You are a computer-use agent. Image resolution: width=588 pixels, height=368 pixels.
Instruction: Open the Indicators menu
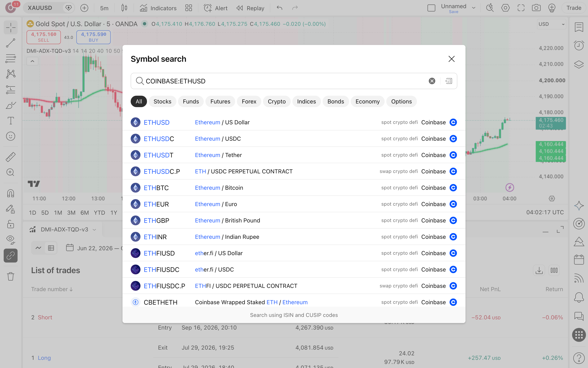tap(158, 8)
